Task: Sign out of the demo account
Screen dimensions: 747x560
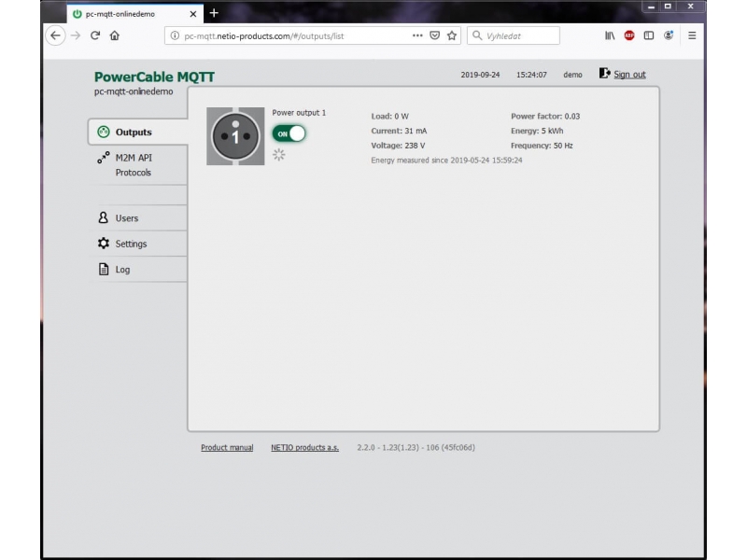Action: (629, 75)
